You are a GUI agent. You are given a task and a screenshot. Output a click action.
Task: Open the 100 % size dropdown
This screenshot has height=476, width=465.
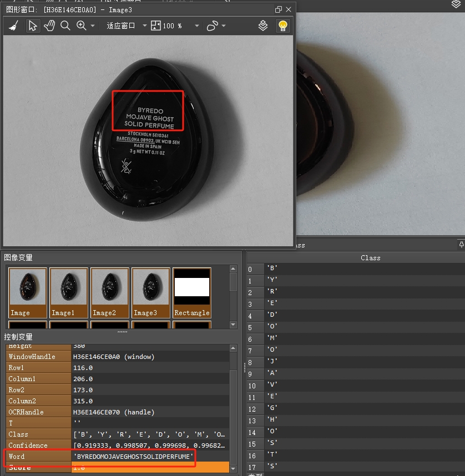point(197,26)
